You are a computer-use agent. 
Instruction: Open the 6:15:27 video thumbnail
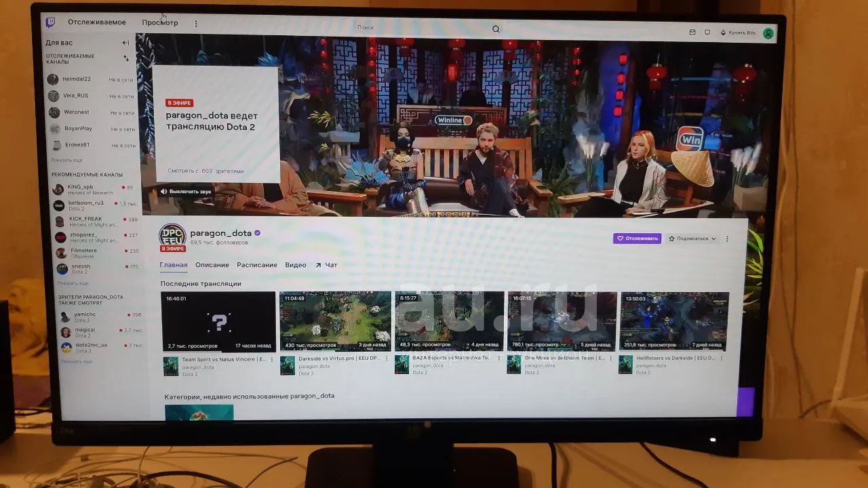pyautogui.click(x=450, y=321)
